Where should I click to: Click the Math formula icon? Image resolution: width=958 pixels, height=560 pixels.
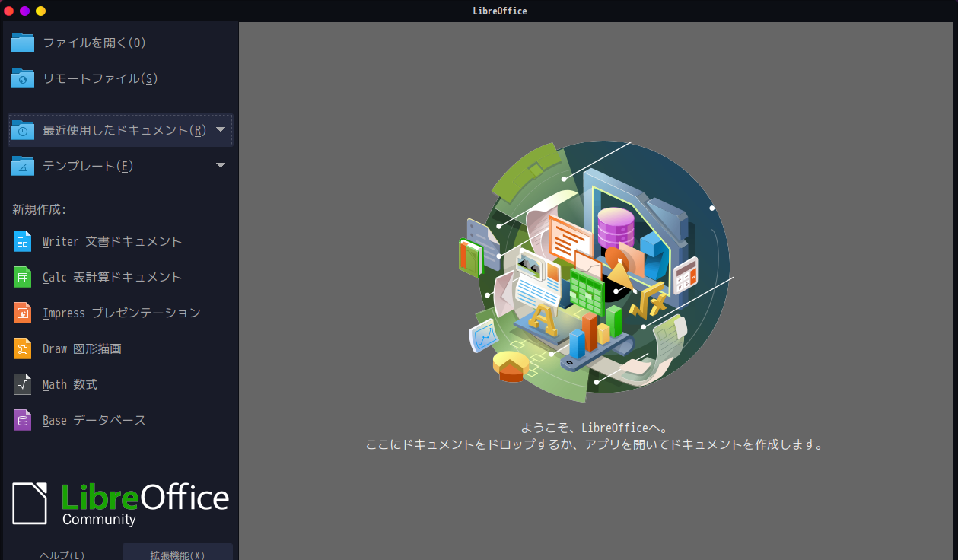pos(23,384)
